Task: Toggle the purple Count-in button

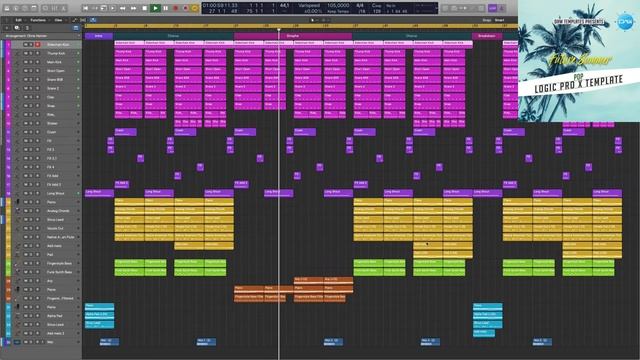Action: click(x=493, y=8)
